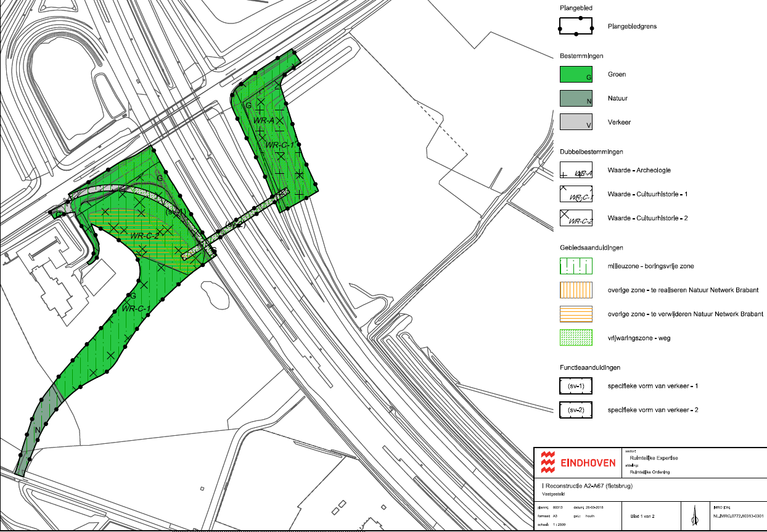The image size is (767, 532).
Task: Click the 'N' nature area label on the map
Action: 37,430
